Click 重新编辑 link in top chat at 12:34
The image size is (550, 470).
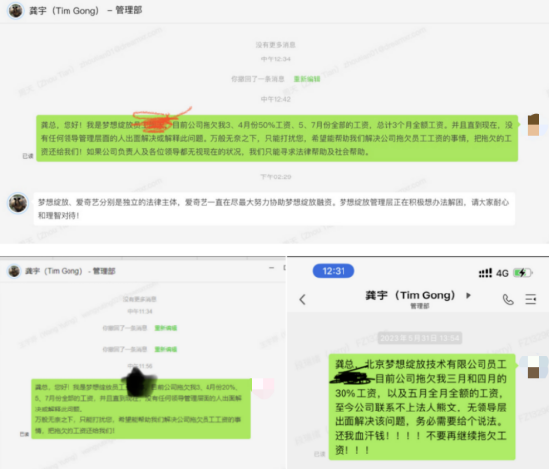tap(307, 79)
